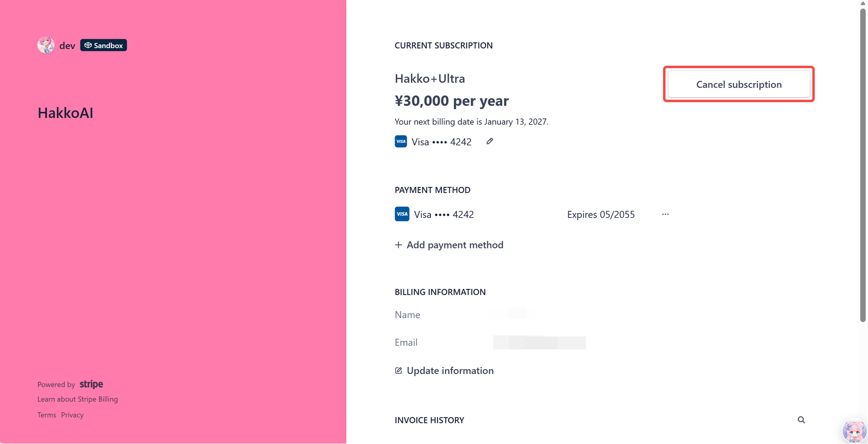
Task: Click Add payment method
Action: (455, 245)
